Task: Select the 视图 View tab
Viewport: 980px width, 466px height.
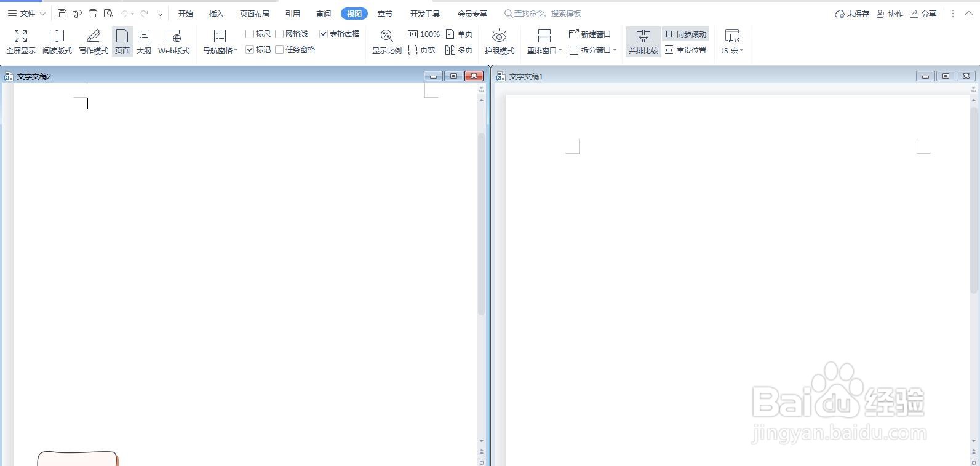Action: pos(354,14)
